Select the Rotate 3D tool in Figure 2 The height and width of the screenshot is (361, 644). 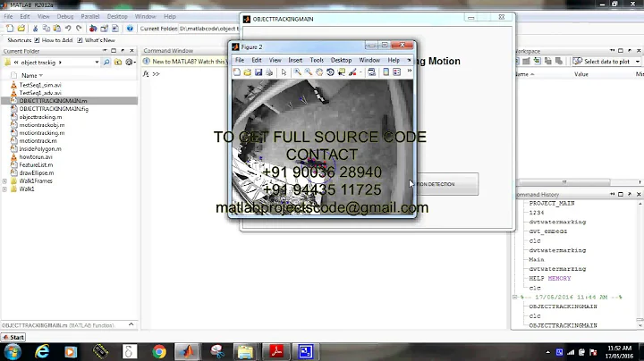click(330, 72)
